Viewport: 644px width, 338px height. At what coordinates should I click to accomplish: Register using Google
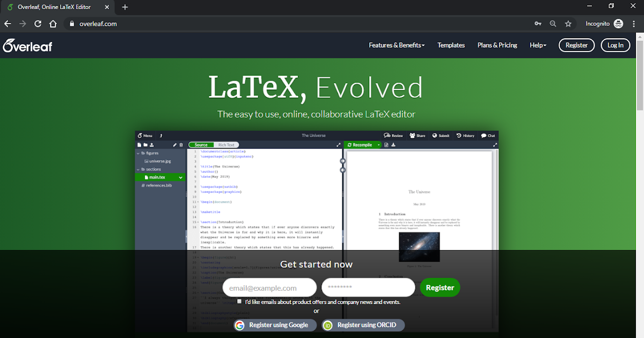coord(274,325)
